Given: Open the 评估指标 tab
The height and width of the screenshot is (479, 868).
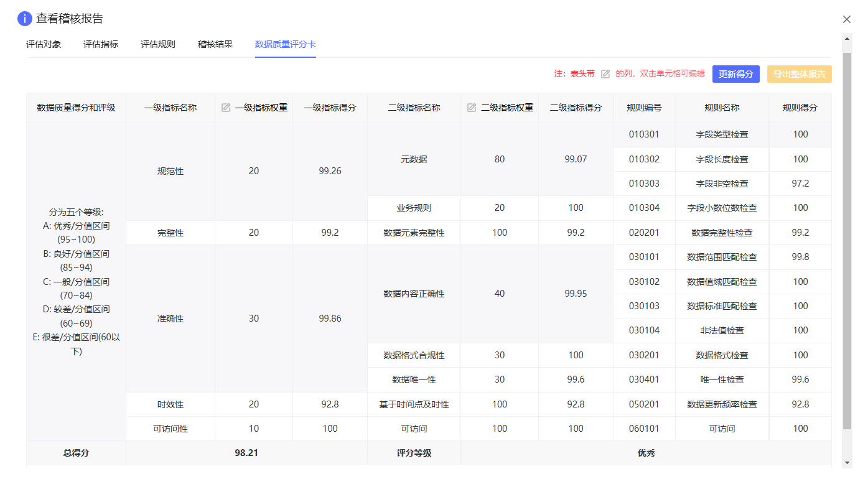Looking at the screenshot, I should point(101,44).
